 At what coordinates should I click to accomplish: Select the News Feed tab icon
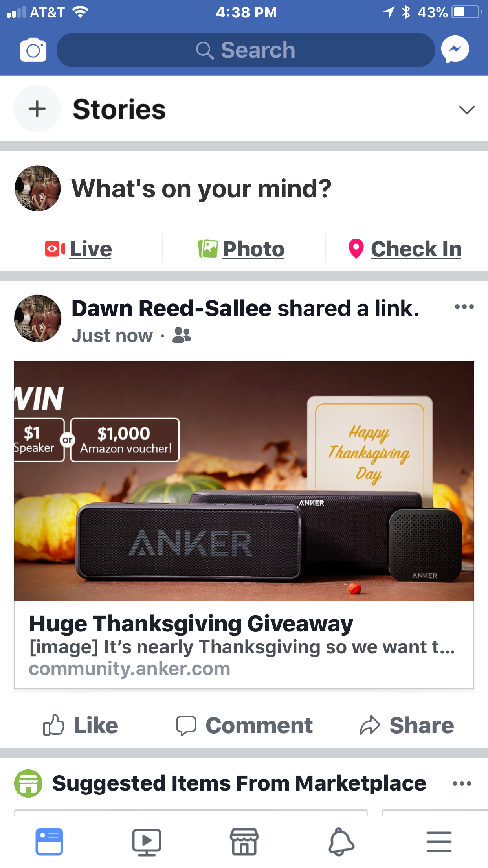[x=49, y=842]
